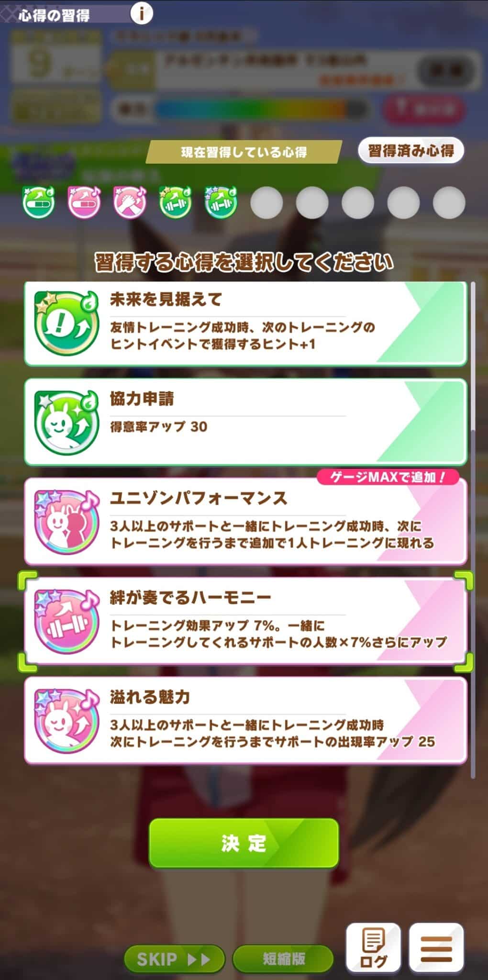The width and height of the screenshot is (488, 980).
Task: Select the fifth starred dumbbell skill icon
Action: pyautogui.click(x=221, y=202)
